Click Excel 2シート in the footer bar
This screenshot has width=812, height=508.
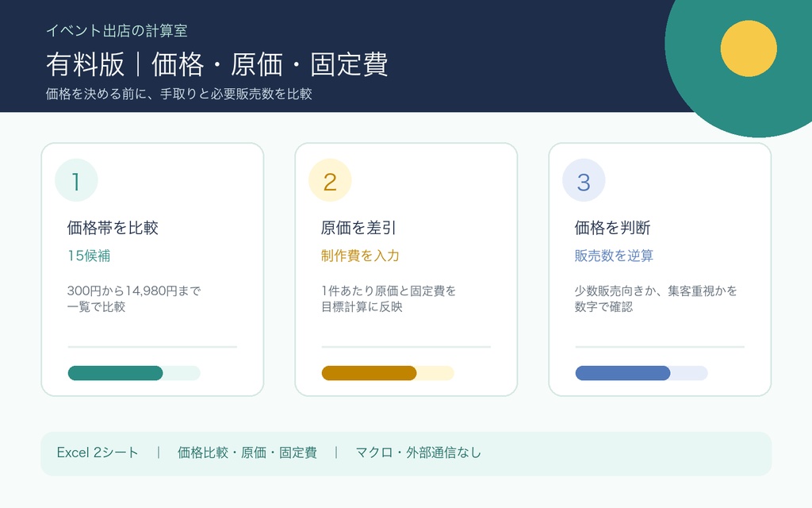click(98, 452)
